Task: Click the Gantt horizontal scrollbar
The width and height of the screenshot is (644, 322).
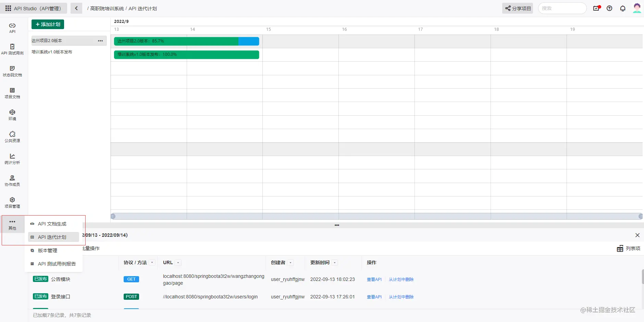Action: pos(377,216)
